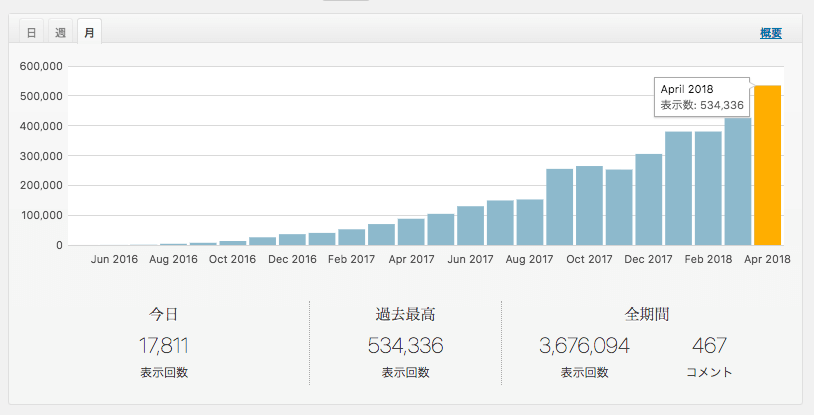Click the 'Feb 2017' axis label

point(351,259)
